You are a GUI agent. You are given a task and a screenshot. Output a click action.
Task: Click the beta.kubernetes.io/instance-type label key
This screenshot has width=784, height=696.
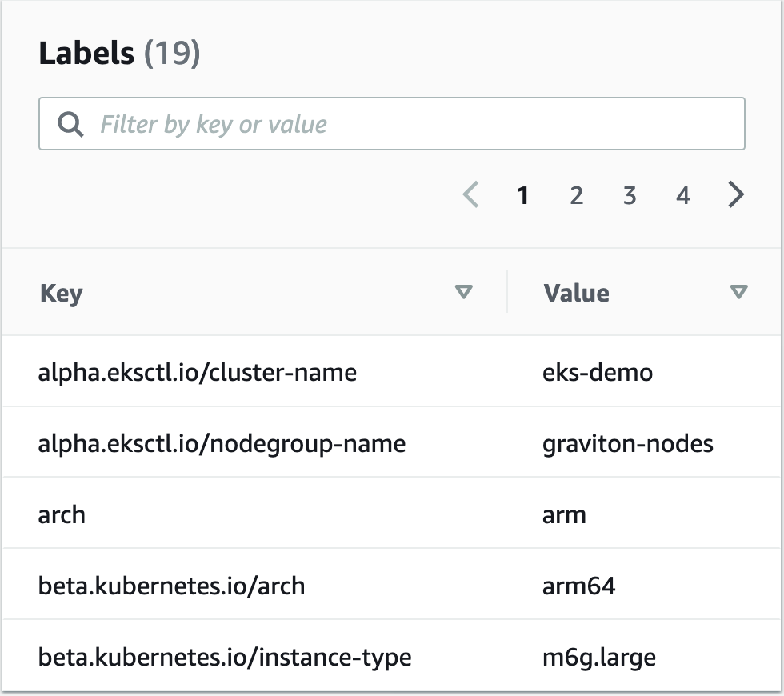click(x=225, y=658)
